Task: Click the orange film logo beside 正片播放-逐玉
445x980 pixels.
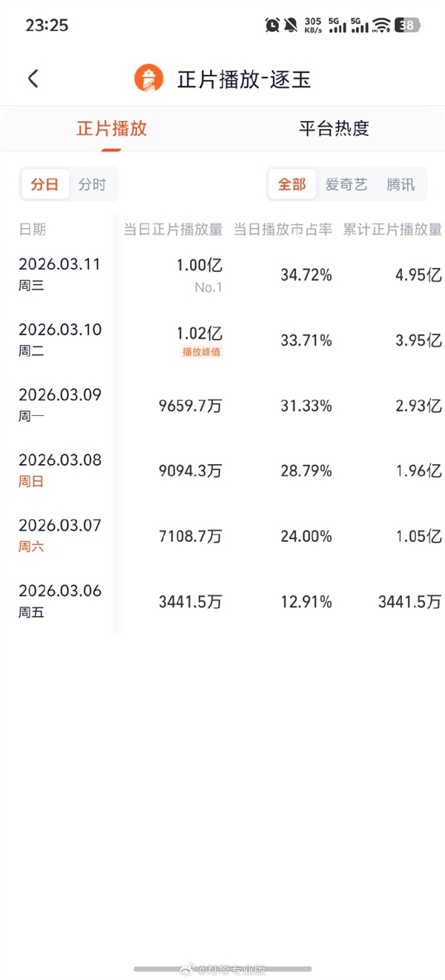Action: (x=148, y=78)
